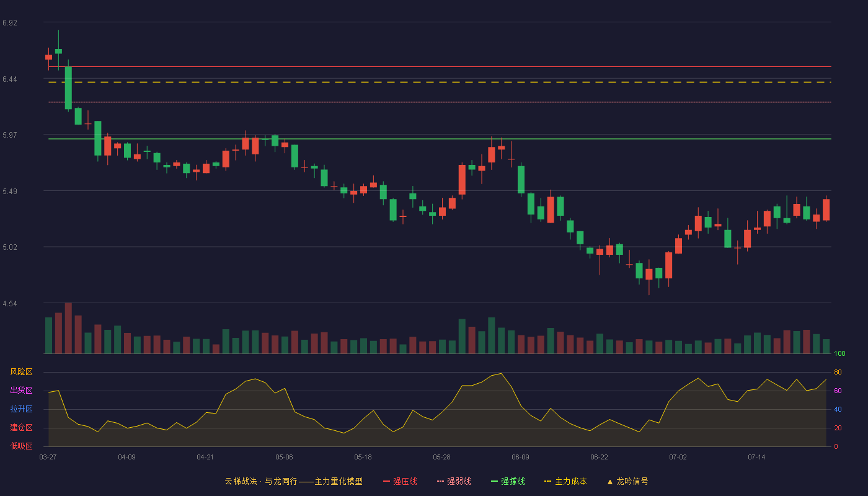This screenshot has width=868, height=496.
Task: Click the 05-06 date label
Action: pos(284,457)
